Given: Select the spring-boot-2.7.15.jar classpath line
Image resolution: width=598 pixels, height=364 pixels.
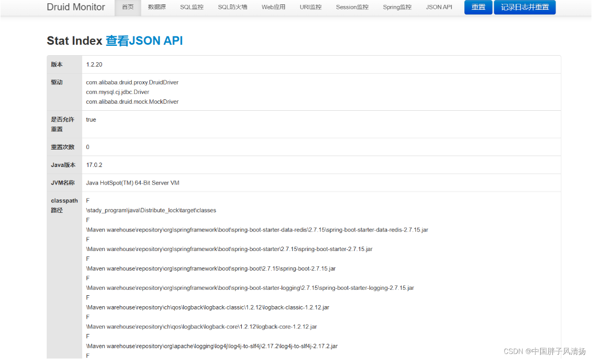Looking at the screenshot, I should pyautogui.click(x=211, y=268).
